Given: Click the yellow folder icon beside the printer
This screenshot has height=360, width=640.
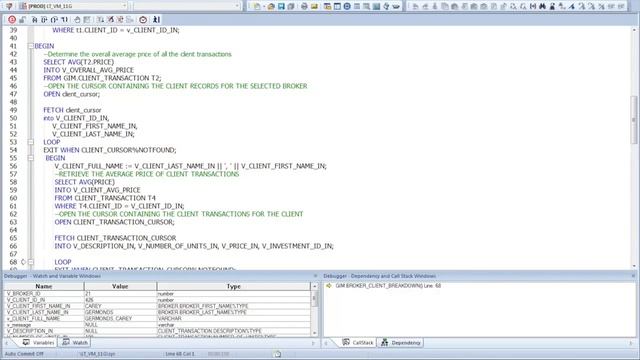Looking at the screenshot, I should coord(314,6).
